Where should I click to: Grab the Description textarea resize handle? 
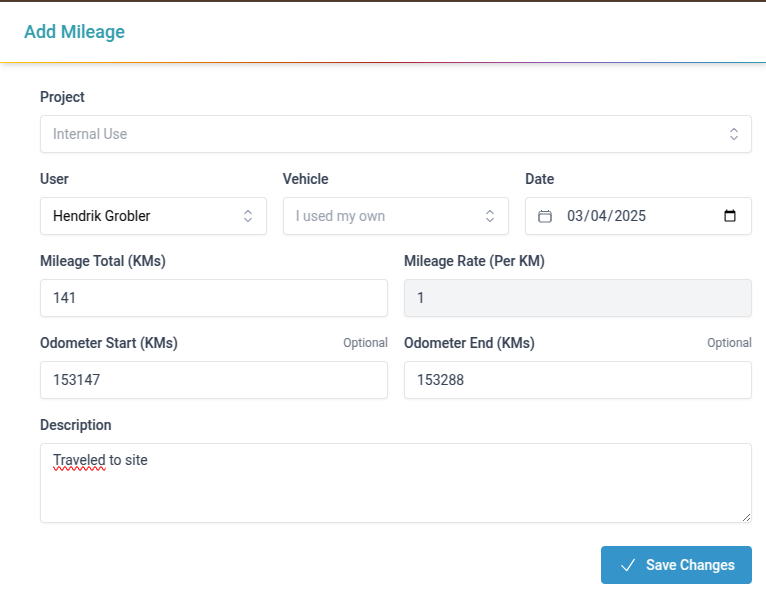pyautogui.click(x=745, y=516)
